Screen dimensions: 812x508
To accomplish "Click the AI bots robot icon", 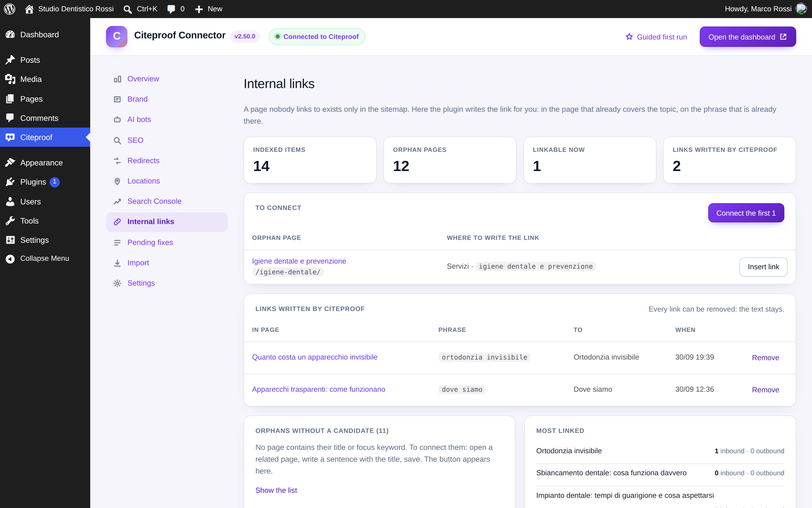I will pos(117,120).
